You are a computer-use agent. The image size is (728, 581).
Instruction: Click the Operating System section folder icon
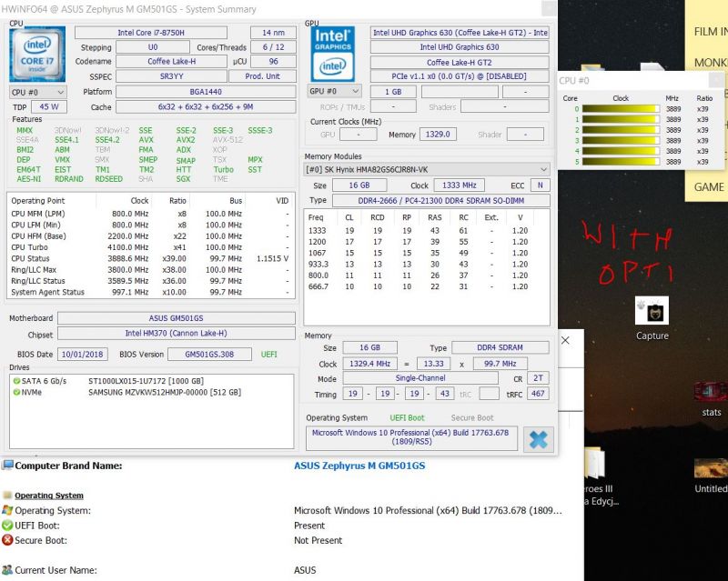coord(7,496)
